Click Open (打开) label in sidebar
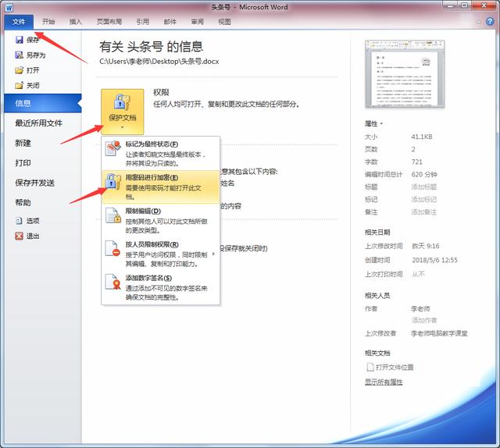 [x=33, y=70]
